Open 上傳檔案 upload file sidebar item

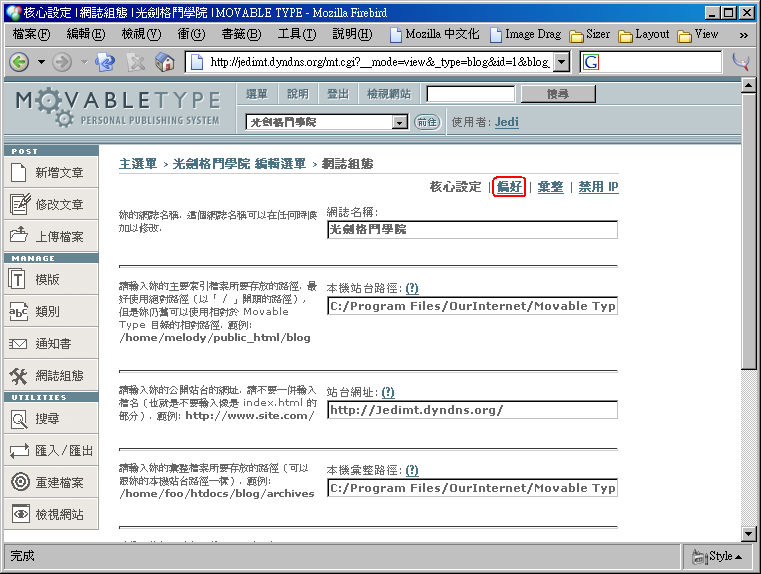click(x=51, y=236)
